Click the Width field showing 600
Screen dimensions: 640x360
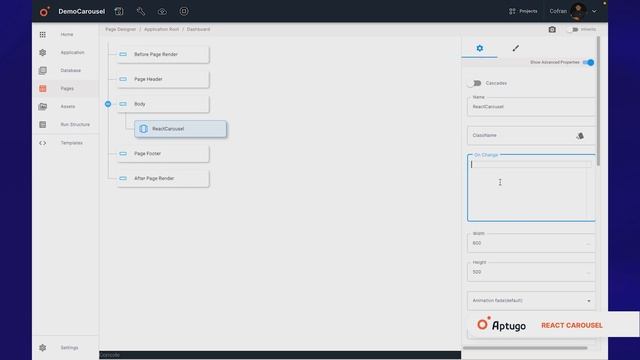(x=531, y=243)
